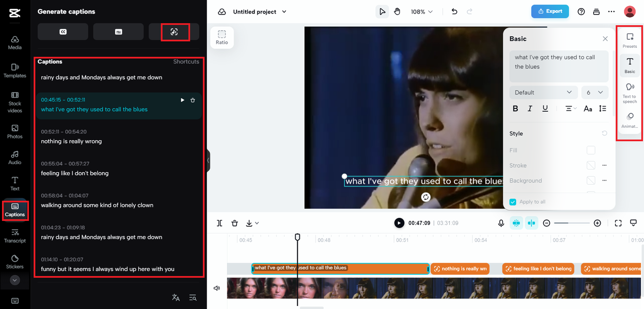Switch to the Basic tab
This screenshot has width=644, height=309.
point(629,65)
